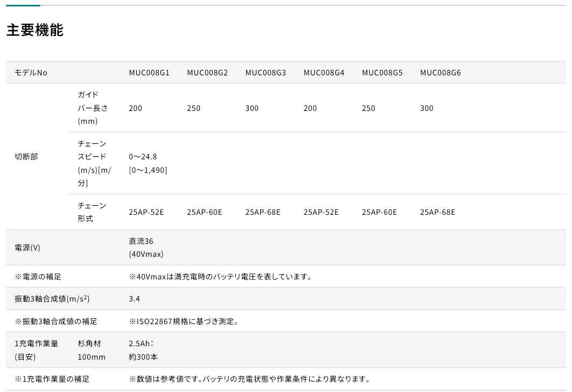Image resolution: width=572 pixels, height=392 pixels.
Task: Click guide bar length 300 under MUC008G3
Action: coord(252,108)
